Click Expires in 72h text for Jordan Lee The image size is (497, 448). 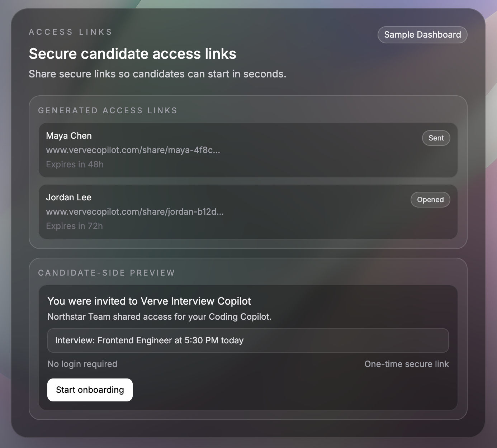coord(74,226)
